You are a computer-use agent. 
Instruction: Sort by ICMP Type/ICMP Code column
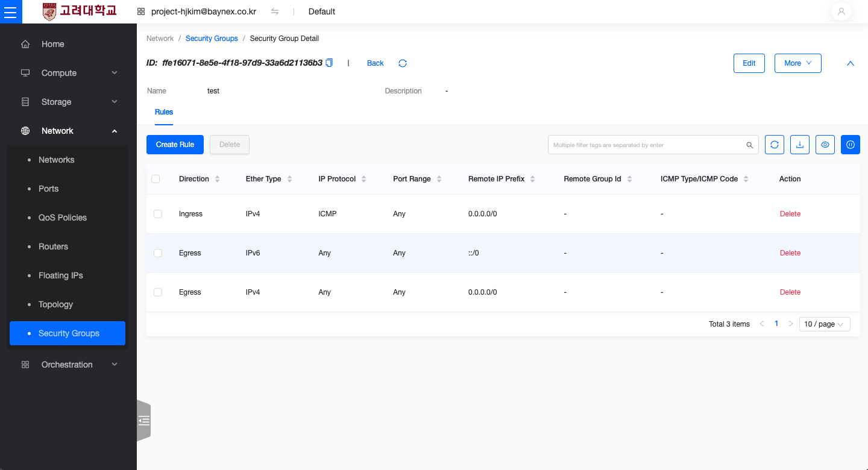point(746,179)
